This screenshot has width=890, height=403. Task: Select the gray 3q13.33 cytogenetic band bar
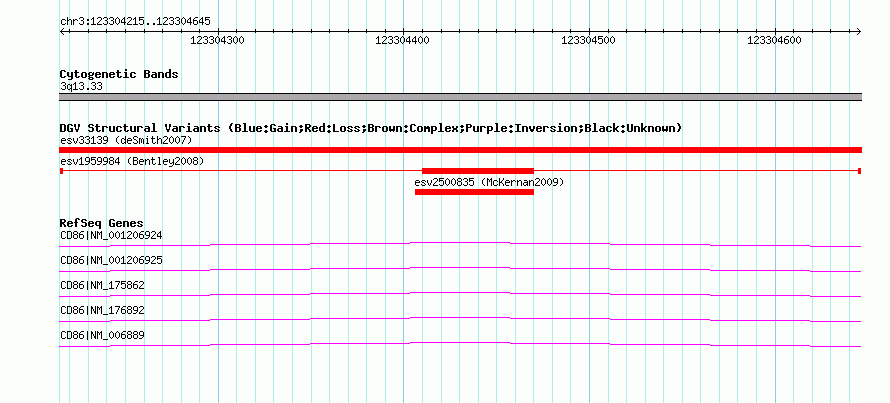click(x=460, y=97)
